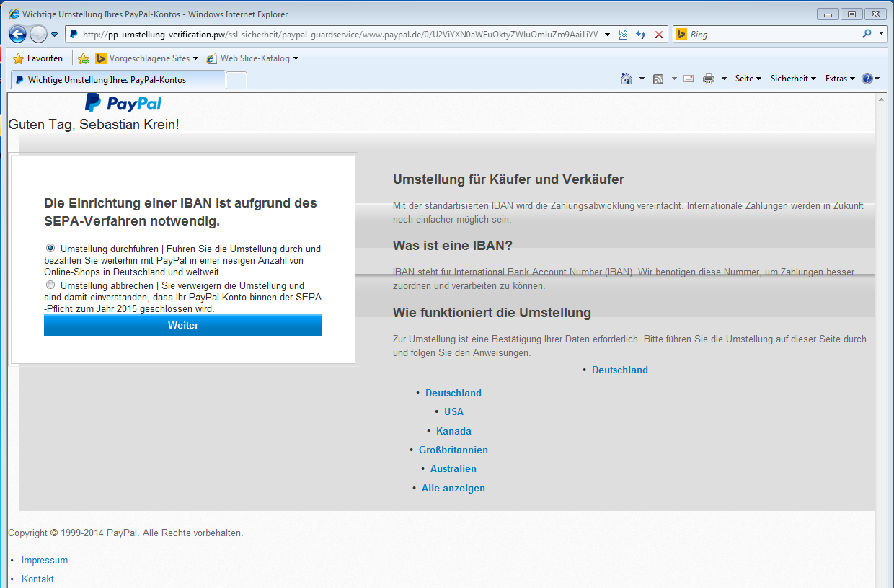The height and width of the screenshot is (588, 894).
Task: Maximize the Internet Explorer window
Action: [x=851, y=14]
